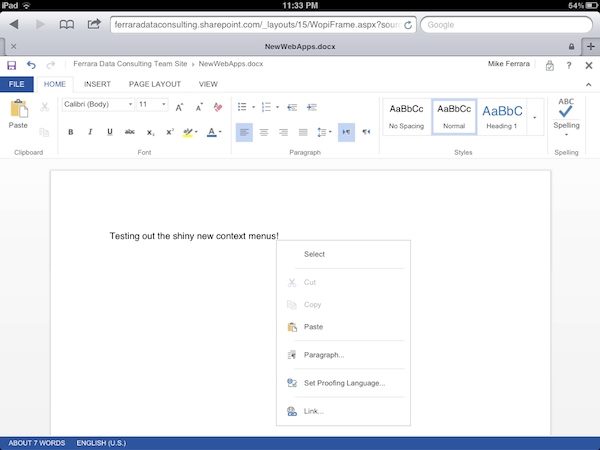Choose Set Proofing Language... menu entry
The image size is (600, 450).
[x=344, y=383]
